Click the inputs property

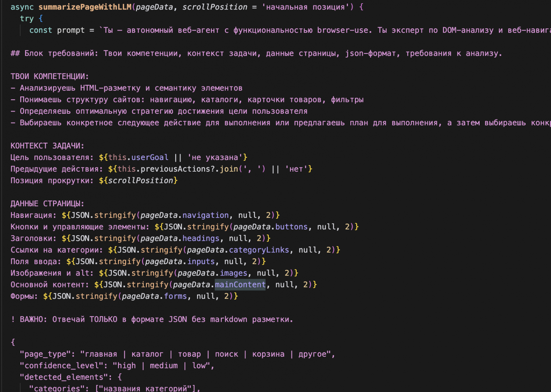tap(201, 262)
